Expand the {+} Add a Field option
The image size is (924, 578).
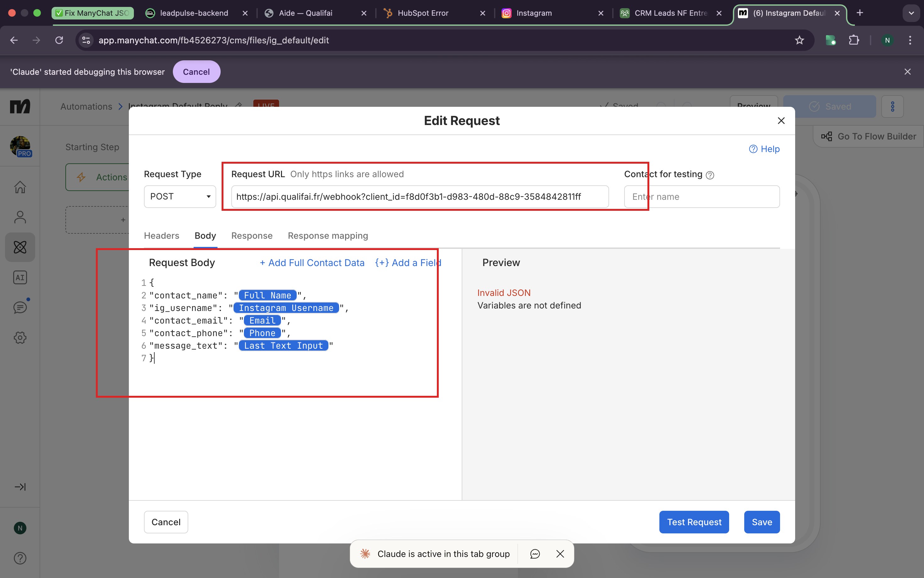tap(407, 263)
